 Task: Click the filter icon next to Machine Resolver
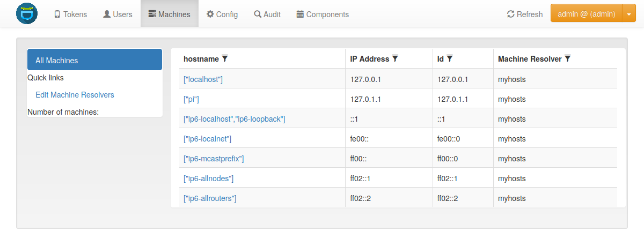(x=567, y=58)
